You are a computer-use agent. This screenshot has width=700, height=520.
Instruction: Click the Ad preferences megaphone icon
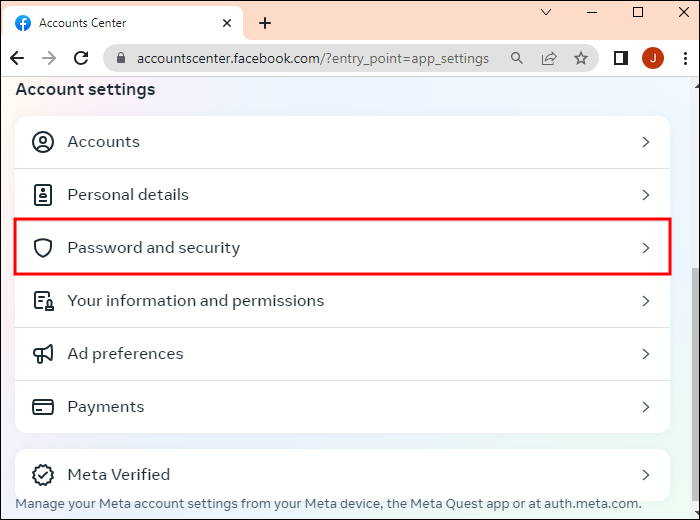pyautogui.click(x=43, y=354)
